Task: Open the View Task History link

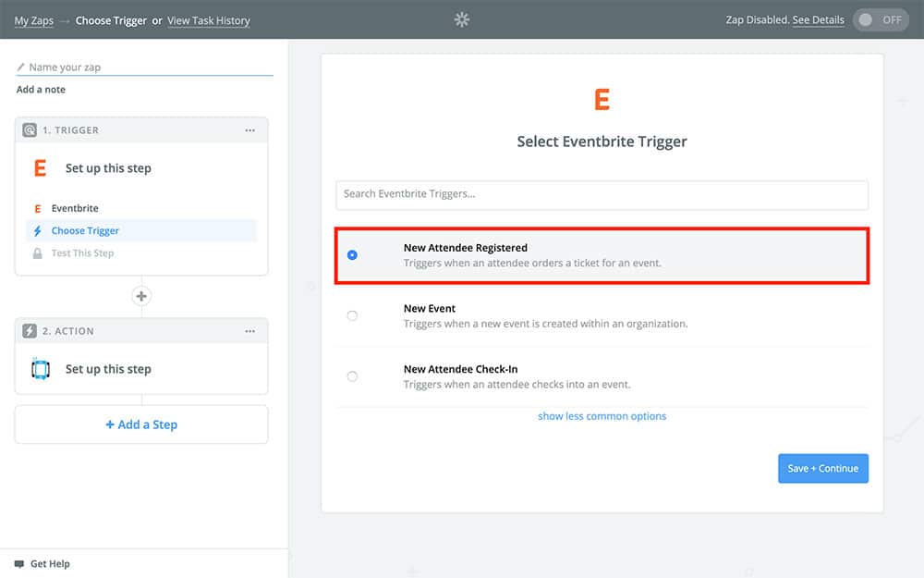Action: 208,20
